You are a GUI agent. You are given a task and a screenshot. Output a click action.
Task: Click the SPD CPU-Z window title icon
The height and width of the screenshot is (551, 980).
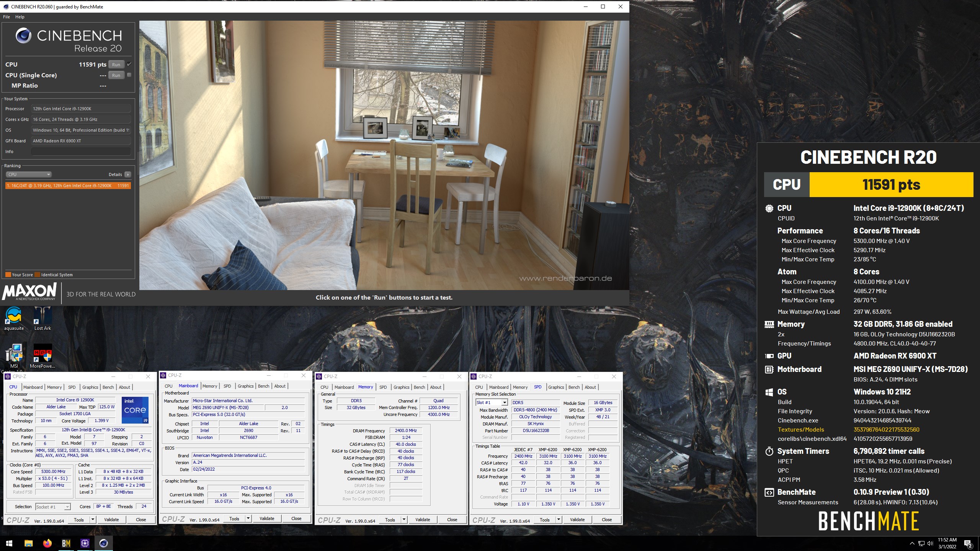pyautogui.click(x=474, y=377)
